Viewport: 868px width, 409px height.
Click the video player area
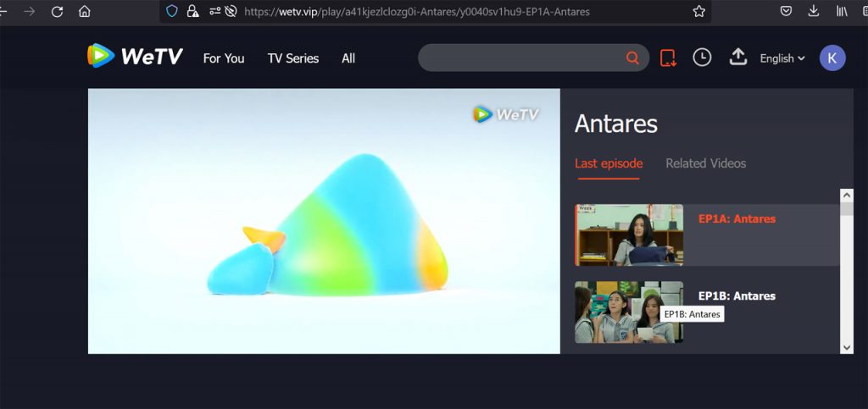[x=324, y=221]
